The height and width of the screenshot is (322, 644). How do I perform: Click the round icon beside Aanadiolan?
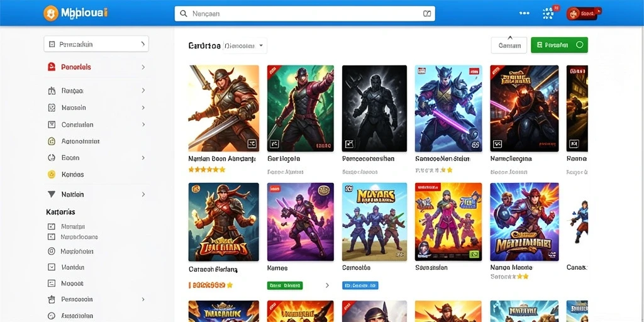52,316
